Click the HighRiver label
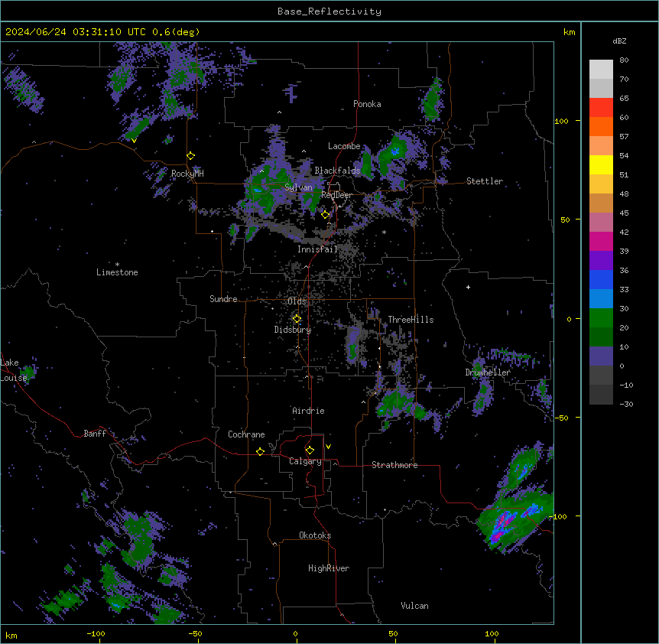This screenshot has height=644, width=659. (x=329, y=568)
